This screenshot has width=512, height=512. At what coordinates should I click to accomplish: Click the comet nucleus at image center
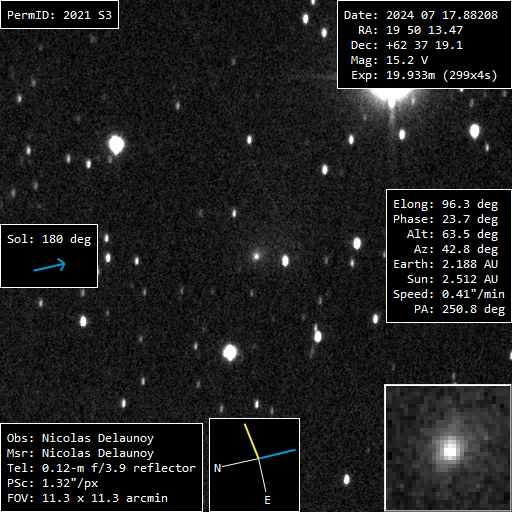256,256
